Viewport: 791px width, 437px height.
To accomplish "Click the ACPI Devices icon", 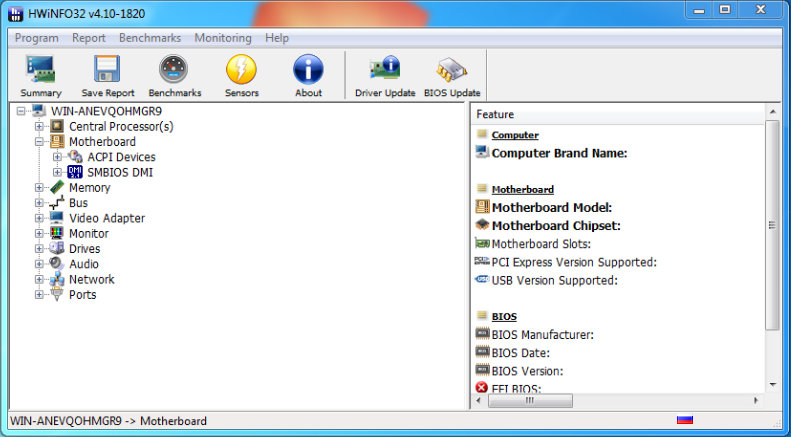I will click(x=75, y=157).
